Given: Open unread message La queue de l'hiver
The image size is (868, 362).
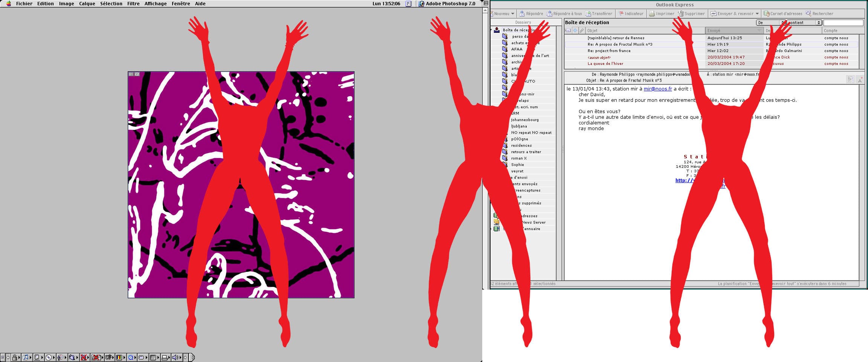Looking at the screenshot, I should pos(605,63).
